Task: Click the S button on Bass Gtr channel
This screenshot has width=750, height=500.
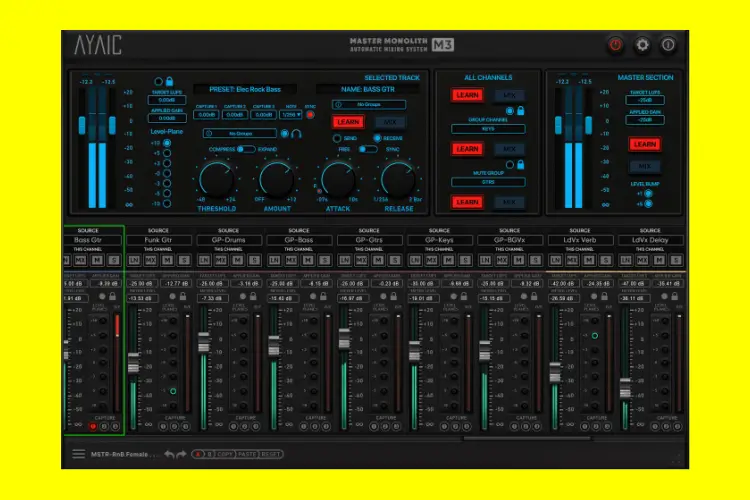Action: point(114,260)
